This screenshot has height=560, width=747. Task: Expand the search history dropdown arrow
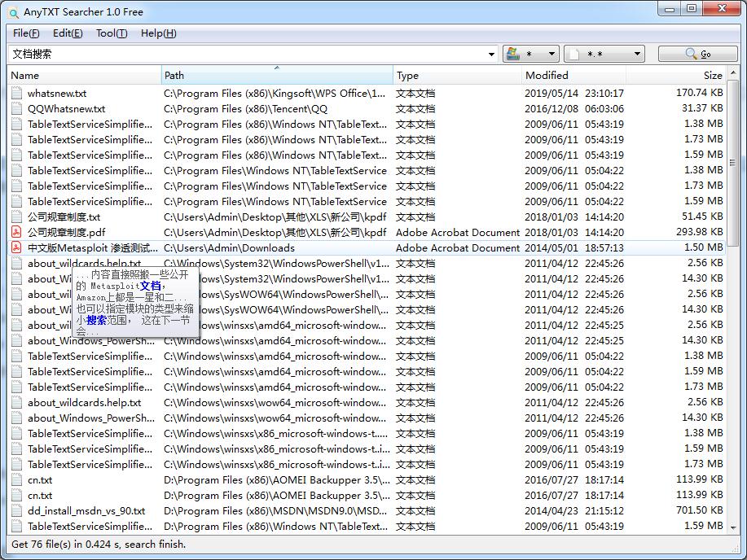(x=491, y=55)
